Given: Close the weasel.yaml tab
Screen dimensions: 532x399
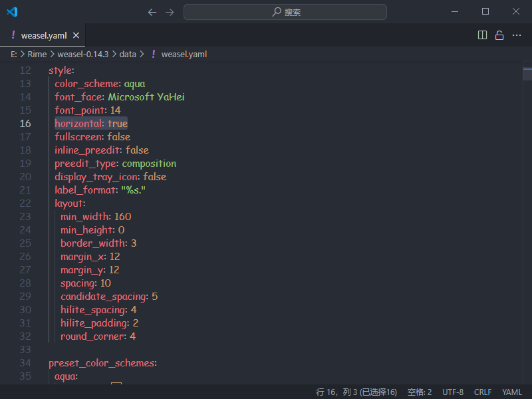Looking at the screenshot, I should pos(76,35).
